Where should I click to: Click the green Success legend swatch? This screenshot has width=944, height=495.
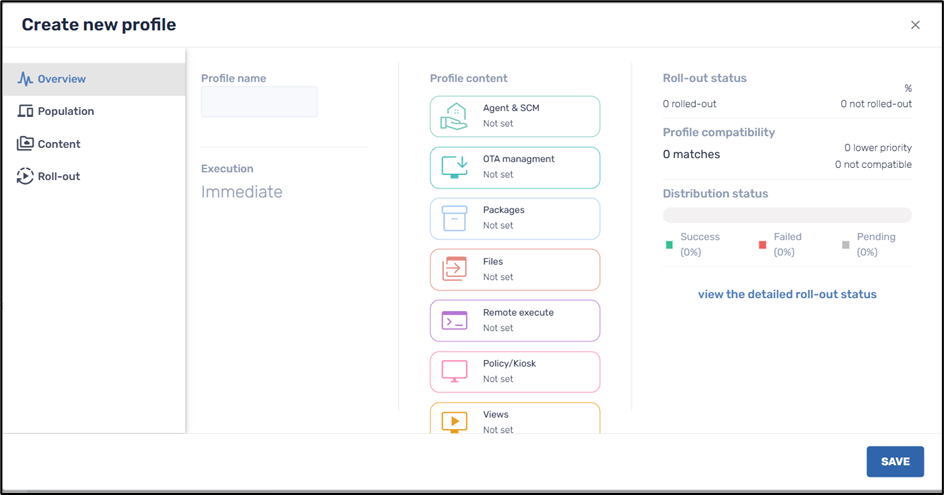pos(669,244)
